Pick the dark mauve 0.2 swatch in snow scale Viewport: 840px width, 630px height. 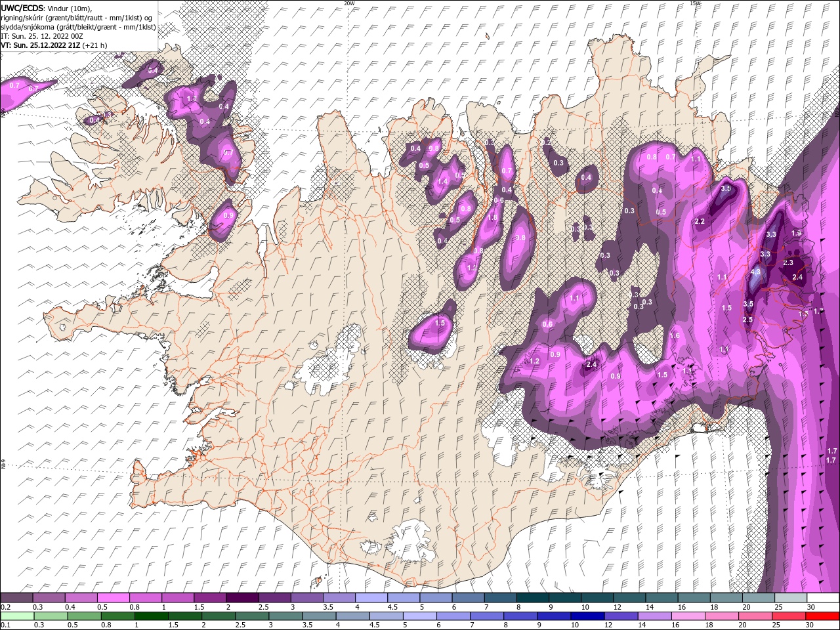(x=16, y=598)
